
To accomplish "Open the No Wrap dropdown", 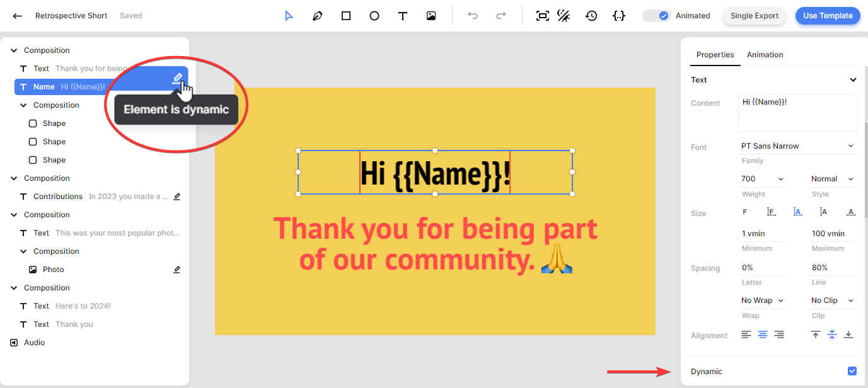I will [763, 300].
